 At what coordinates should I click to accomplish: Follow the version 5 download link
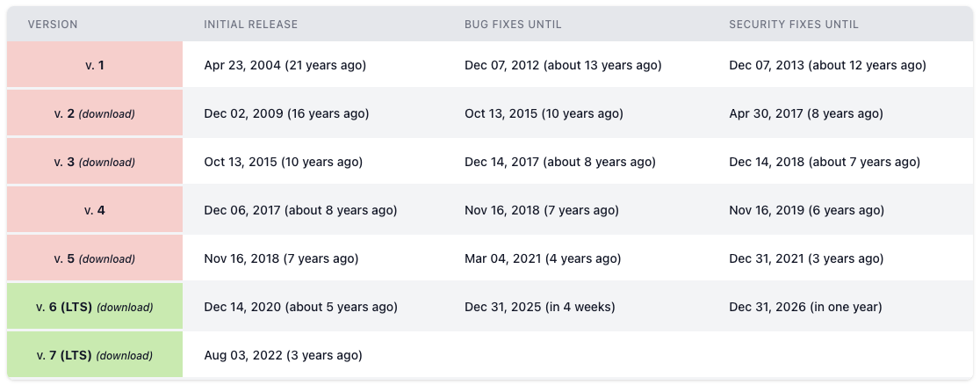(x=107, y=259)
